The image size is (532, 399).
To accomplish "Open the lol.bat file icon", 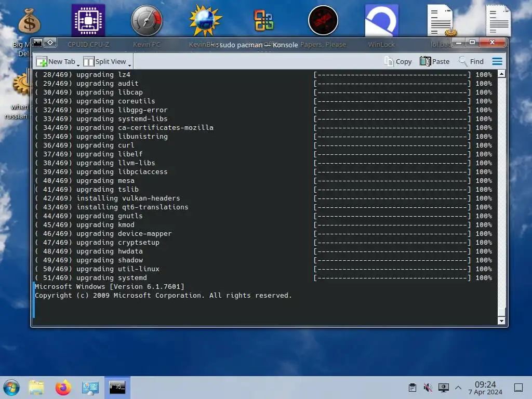I will [x=441, y=20].
